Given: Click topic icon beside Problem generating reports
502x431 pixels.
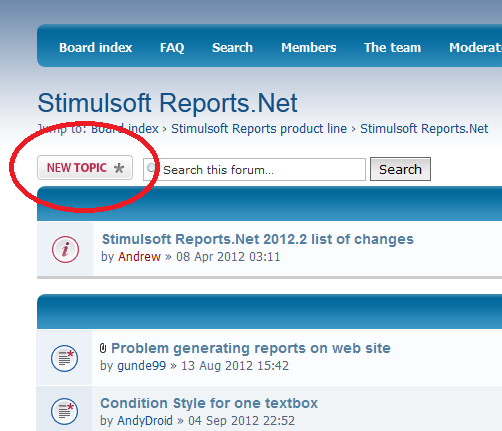Looking at the screenshot, I should click(64, 358).
